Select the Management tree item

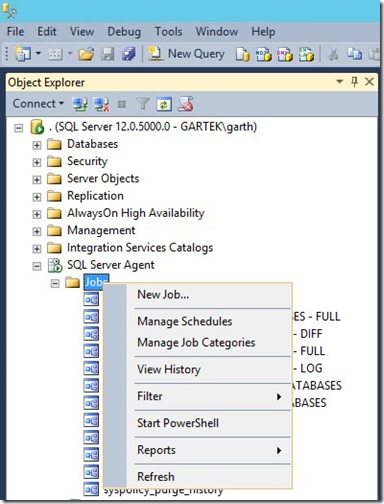click(101, 230)
